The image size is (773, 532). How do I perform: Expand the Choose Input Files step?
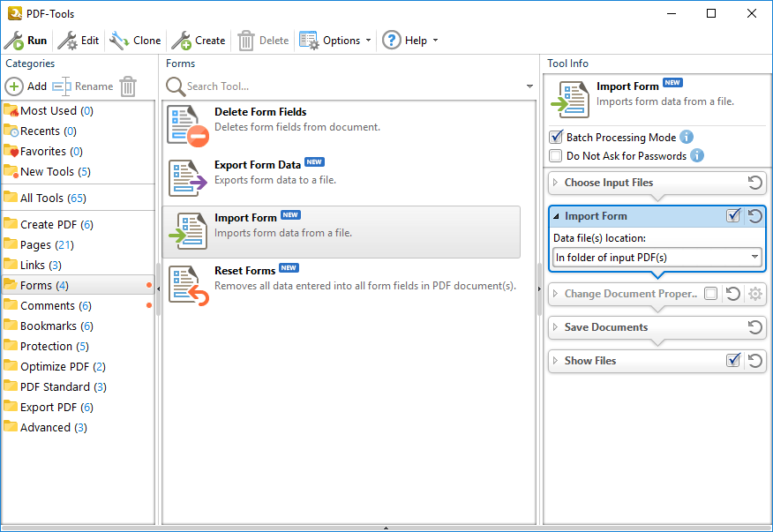point(556,183)
